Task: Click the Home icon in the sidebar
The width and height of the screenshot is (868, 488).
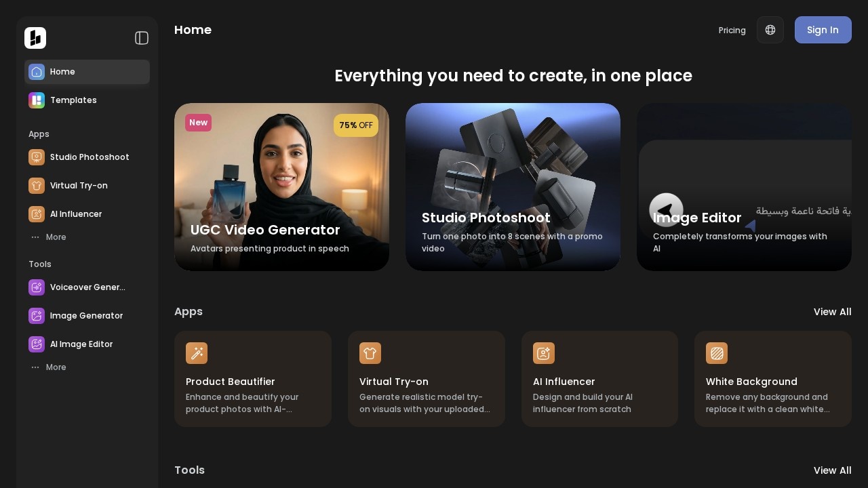Action: tap(37, 72)
